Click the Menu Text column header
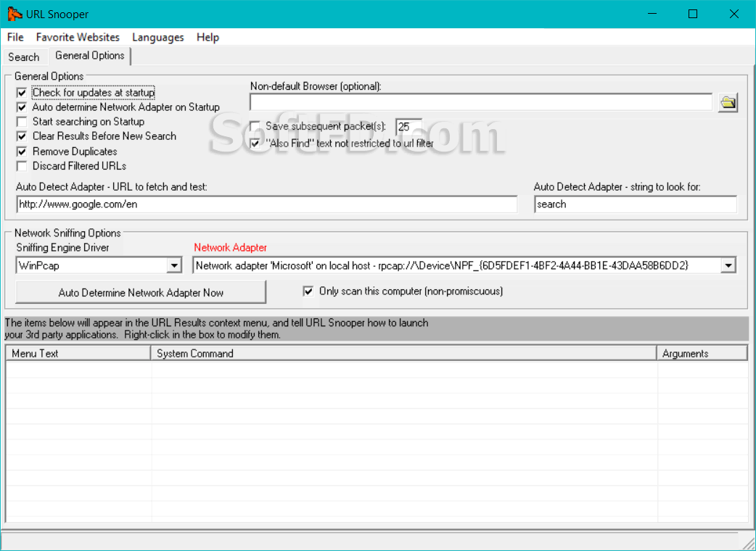756x551 pixels. click(x=78, y=353)
